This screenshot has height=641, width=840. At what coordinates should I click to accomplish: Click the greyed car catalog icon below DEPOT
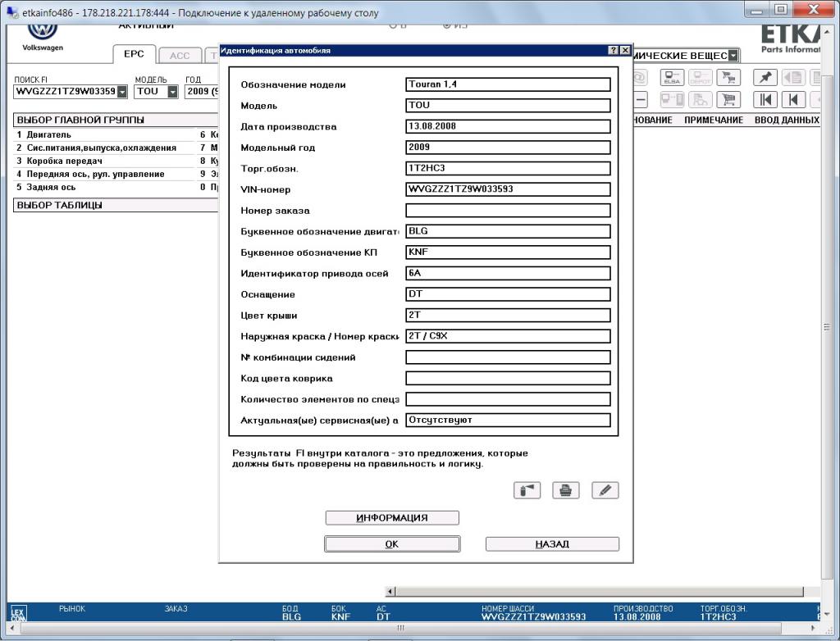(x=700, y=100)
